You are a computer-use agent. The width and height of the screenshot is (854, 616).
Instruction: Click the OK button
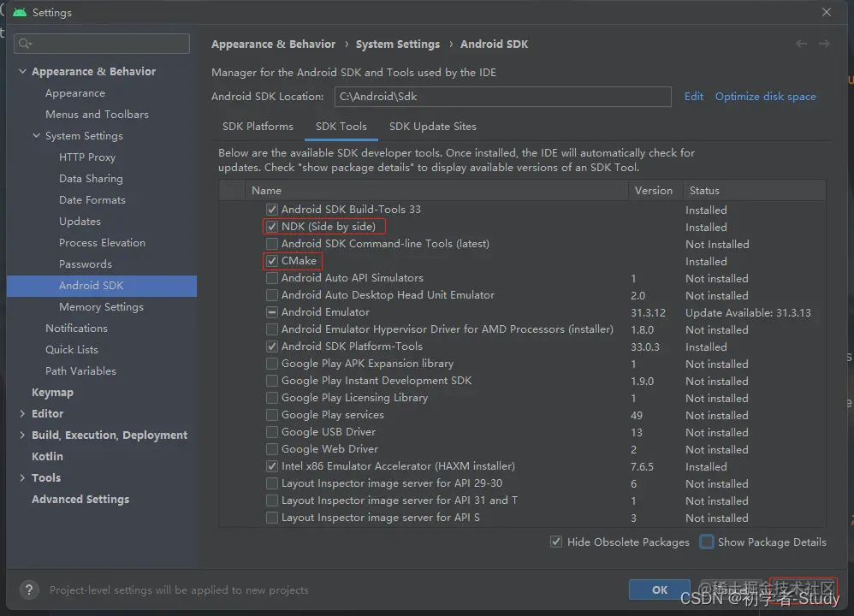(x=660, y=589)
